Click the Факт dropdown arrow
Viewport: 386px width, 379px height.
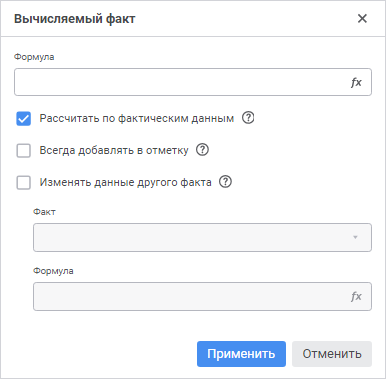(x=355, y=237)
